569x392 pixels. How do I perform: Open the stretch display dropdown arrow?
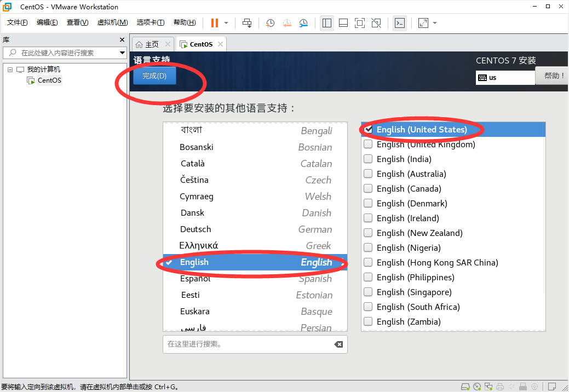(x=435, y=23)
